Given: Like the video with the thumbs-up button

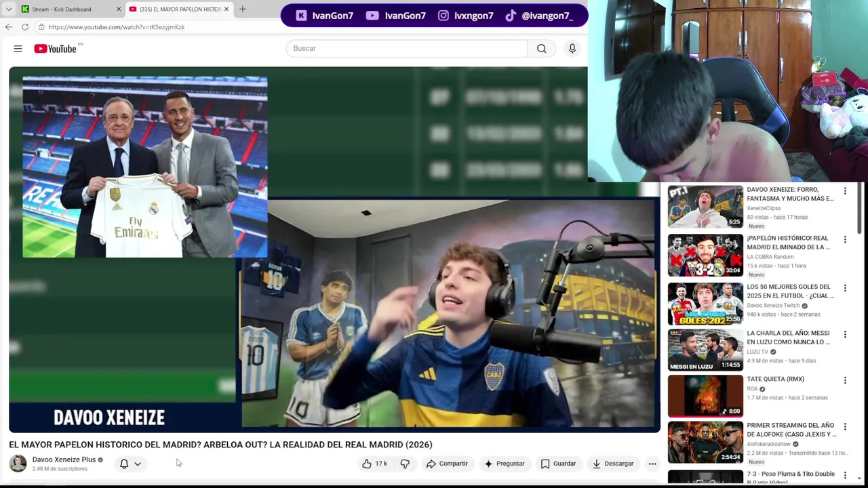Looking at the screenshot, I should (x=374, y=464).
